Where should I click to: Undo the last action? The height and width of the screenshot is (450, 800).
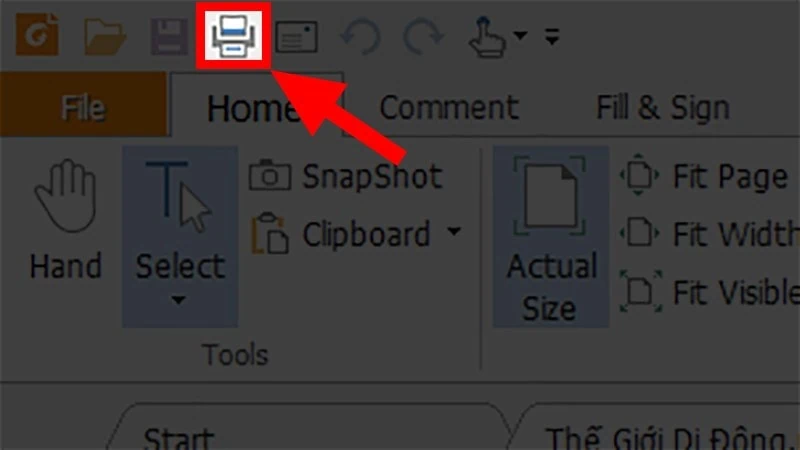[x=360, y=37]
